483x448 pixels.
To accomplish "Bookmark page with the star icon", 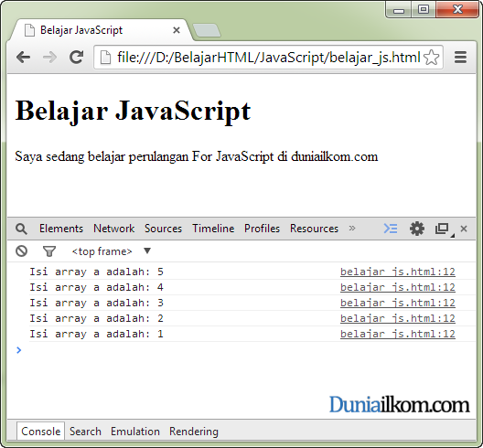I will click(431, 58).
